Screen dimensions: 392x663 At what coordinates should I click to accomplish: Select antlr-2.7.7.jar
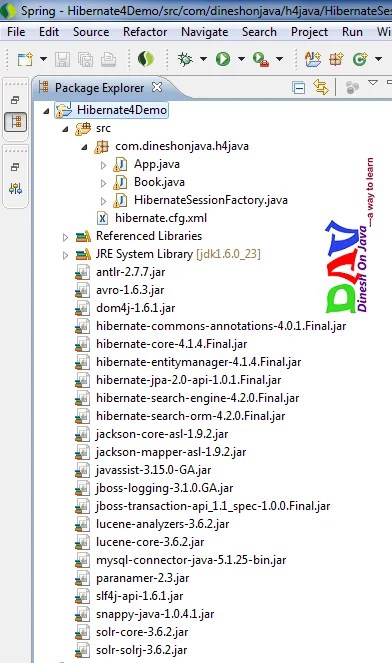point(120,272)
